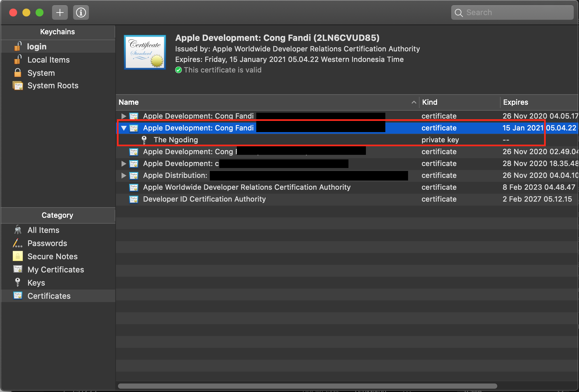Expand first Apple Development certificate row
Screen dimensions: 579x392
(x=124, y=116)
